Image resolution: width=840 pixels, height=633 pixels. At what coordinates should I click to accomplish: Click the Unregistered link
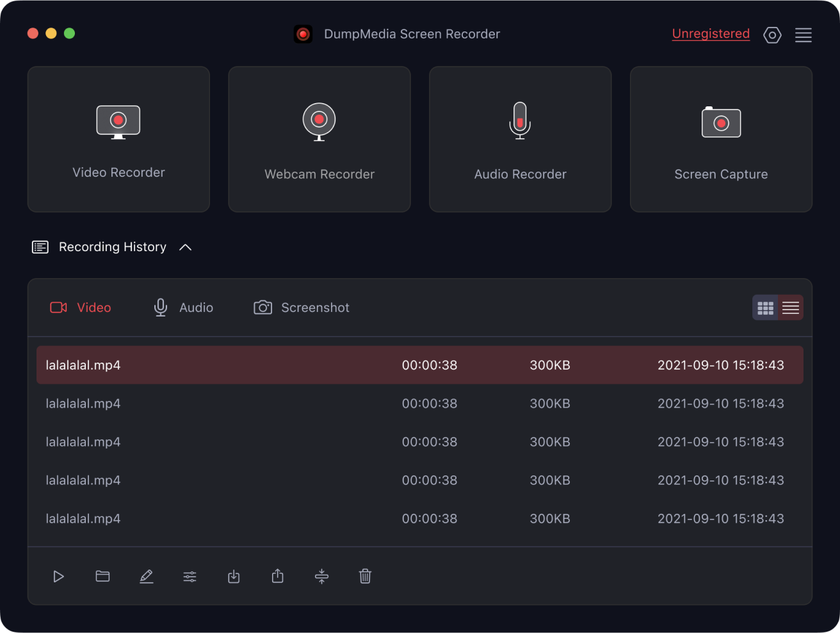(711, 34)
